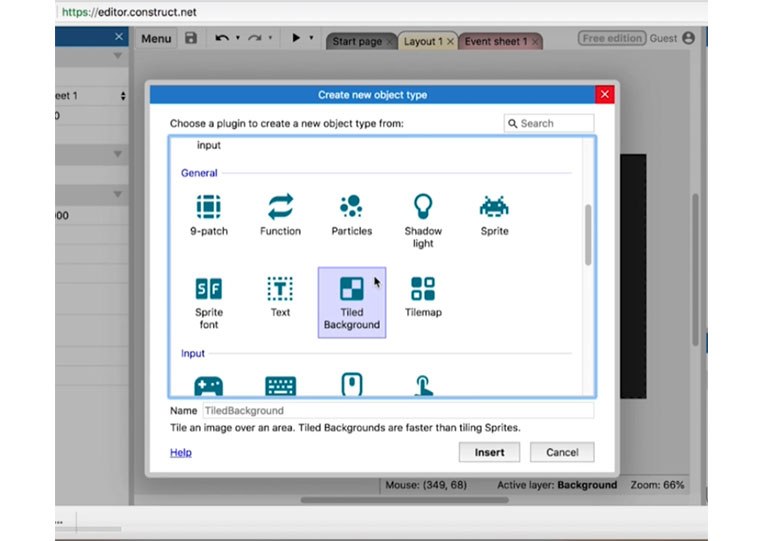Click the Redo arrow icon

[x=254, y=38]
